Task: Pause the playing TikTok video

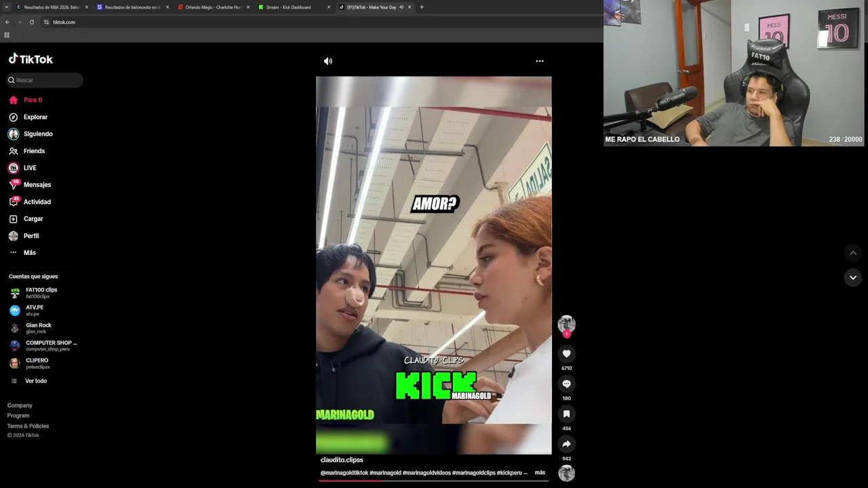Action: click(x=434, y=264)
